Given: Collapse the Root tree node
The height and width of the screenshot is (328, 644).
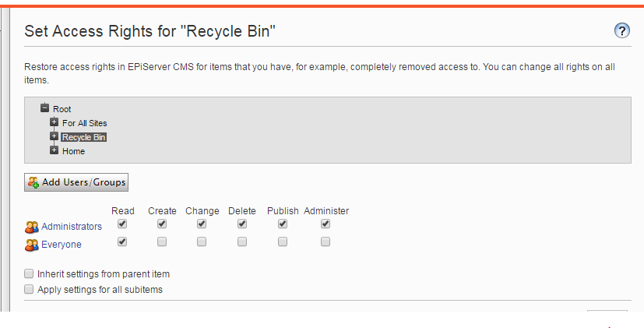Looking at the screenshot, I should [x=44, y=108].
